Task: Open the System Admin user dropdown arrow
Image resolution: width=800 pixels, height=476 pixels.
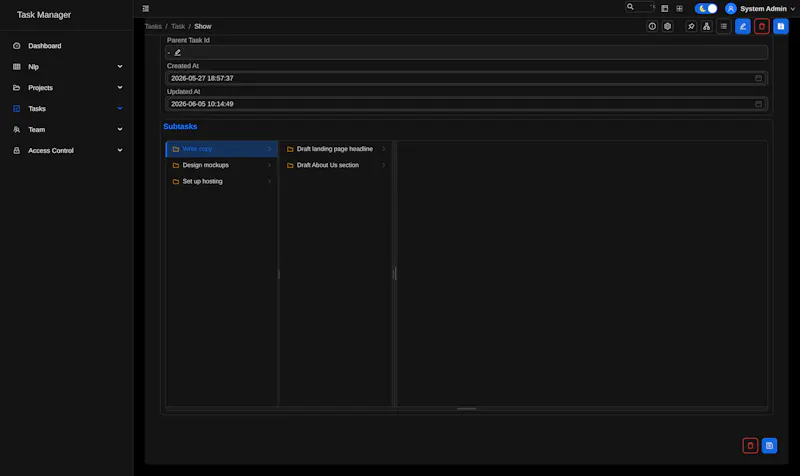Action: 792,9
